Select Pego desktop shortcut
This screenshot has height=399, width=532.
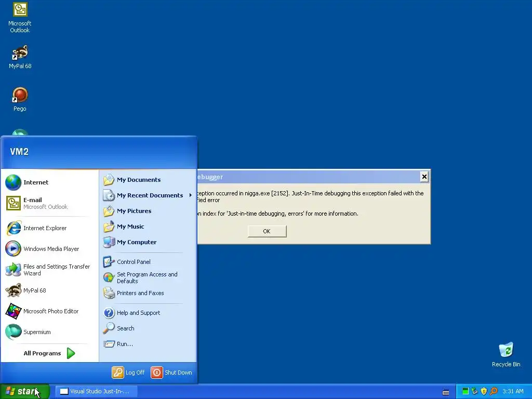pos(20,99)
